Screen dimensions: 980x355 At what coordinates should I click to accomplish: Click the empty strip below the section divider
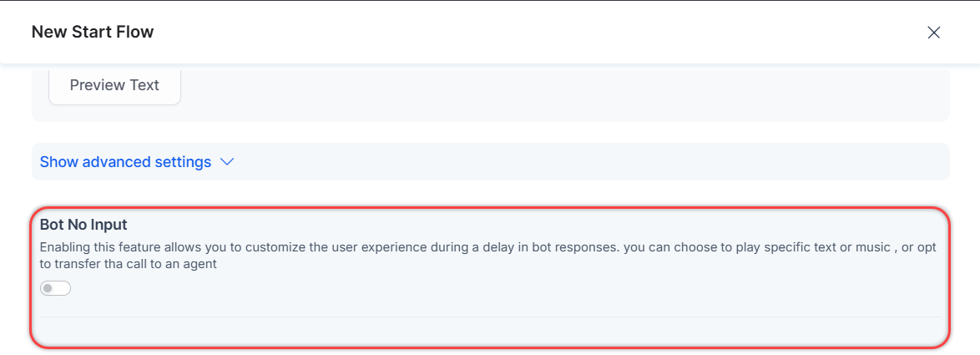tap(490, 332)
